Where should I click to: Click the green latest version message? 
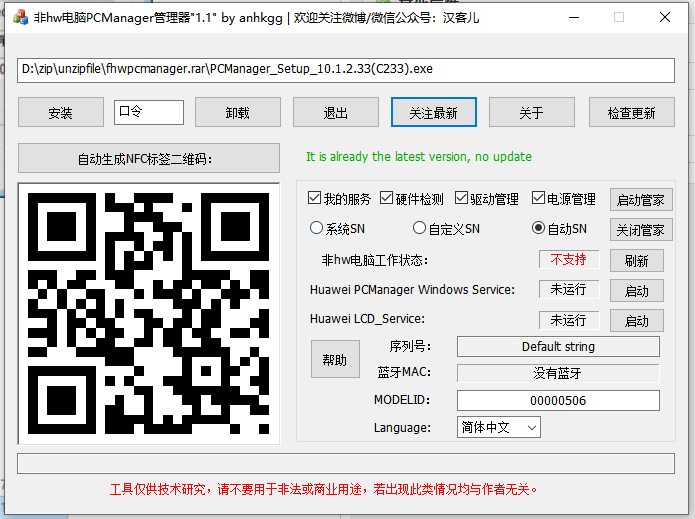(419, 156)
